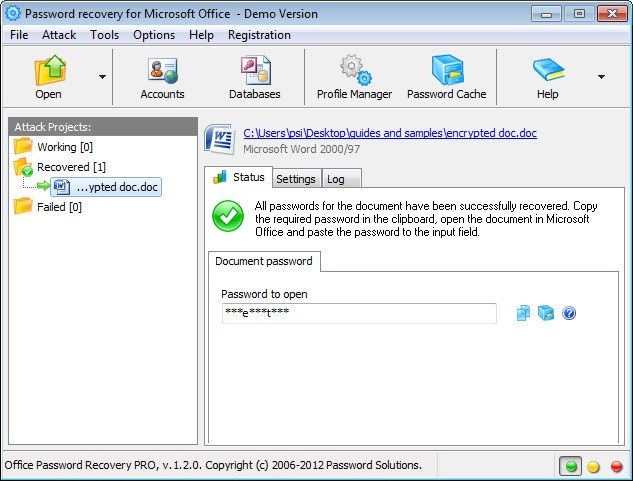The image size is (633, 481).
Task: Click the yellow status light button
Action: coord(593,466)
